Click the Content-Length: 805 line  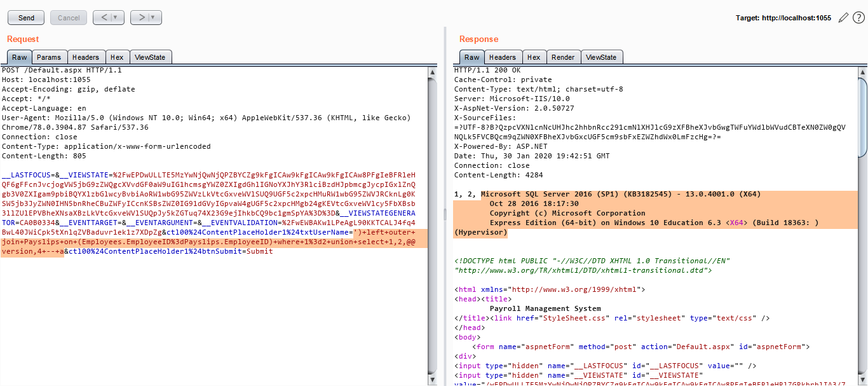(x=44, y=156)
